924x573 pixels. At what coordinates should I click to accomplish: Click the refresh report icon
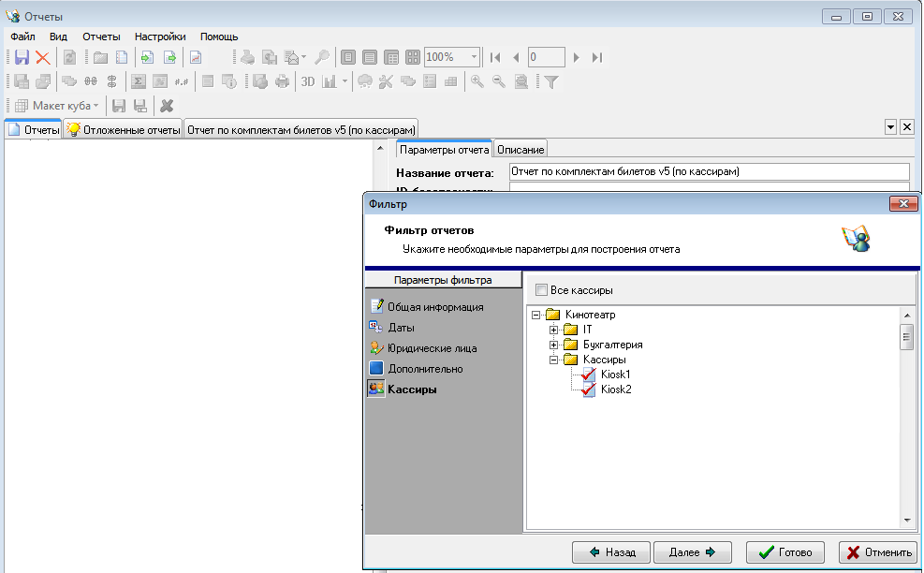pos(68,57)
